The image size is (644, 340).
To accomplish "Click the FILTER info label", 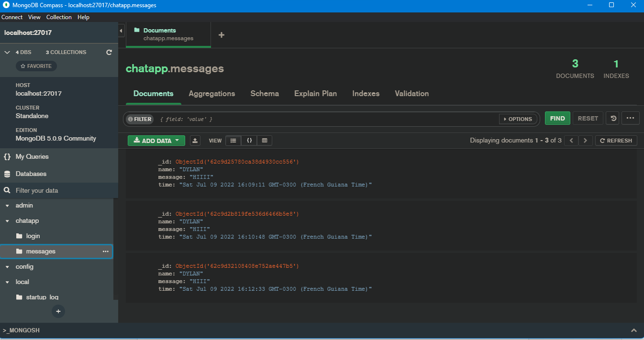I will click(x=139, y=119).
